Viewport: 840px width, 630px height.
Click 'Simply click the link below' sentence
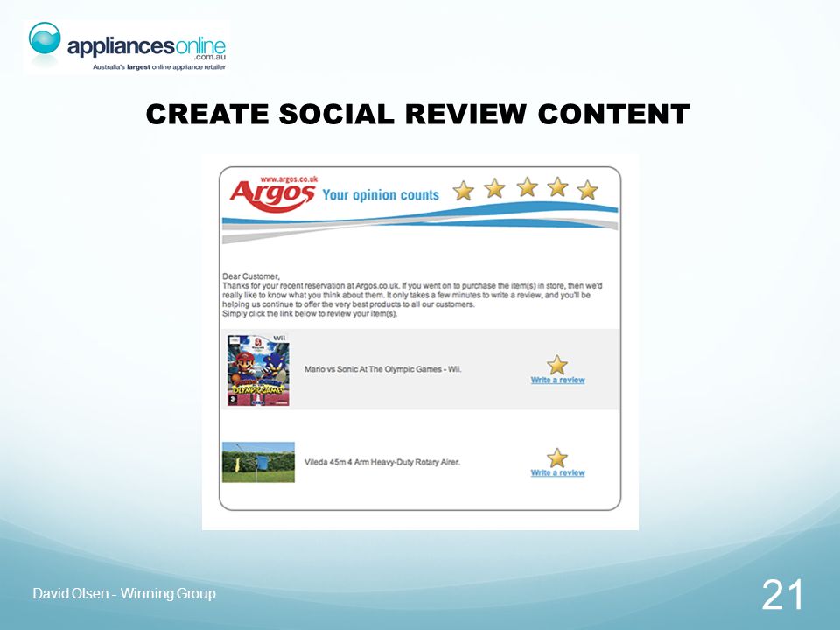pyautogui.click(x=310, y=314)
